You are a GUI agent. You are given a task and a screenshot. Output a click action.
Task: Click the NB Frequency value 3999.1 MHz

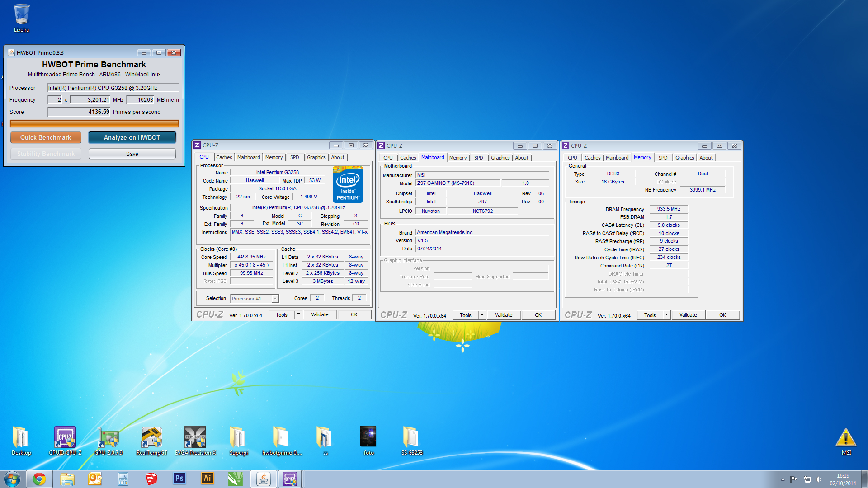(703, 190)
